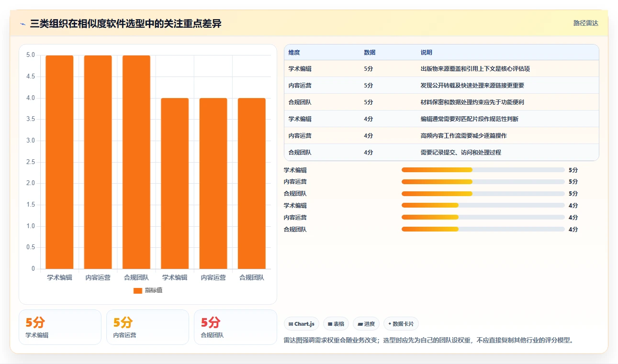This screenshot has height=364, width=618.
Task: Click the 学术编辑 4分 progress bar
Action: 483,206
